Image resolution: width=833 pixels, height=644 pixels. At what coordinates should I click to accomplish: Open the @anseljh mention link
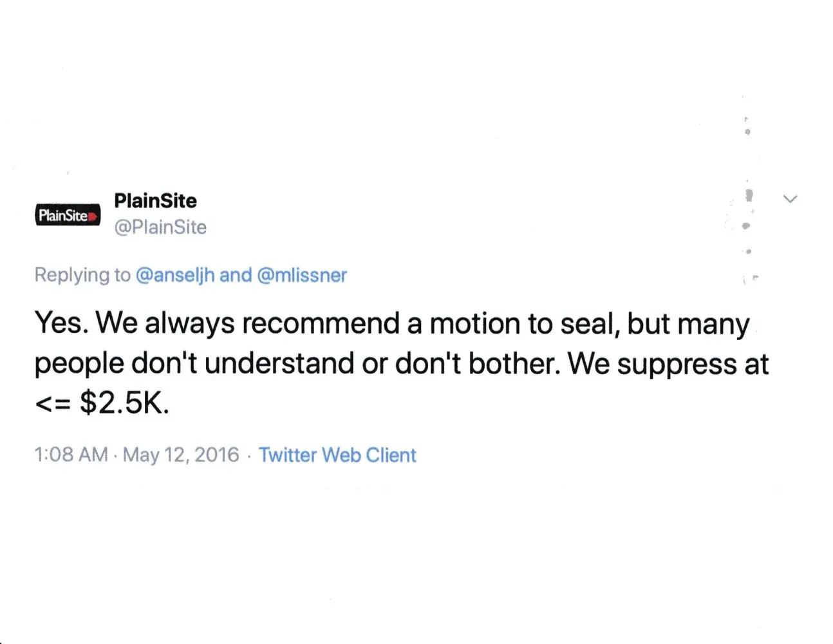point(175,275)
